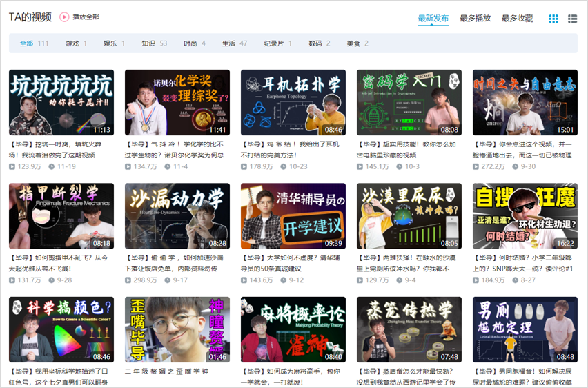Filter videos by 知识 category
This screenshot has width=588, height=388.
[x=148, y=43]
